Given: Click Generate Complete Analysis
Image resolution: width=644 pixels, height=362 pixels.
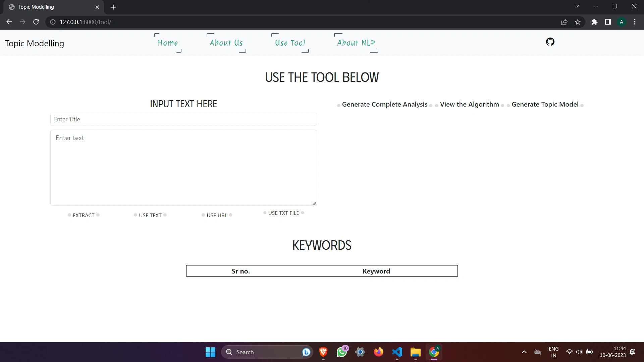Looking at the screenshot, I should pyautogui.click(x=384, y=104).
